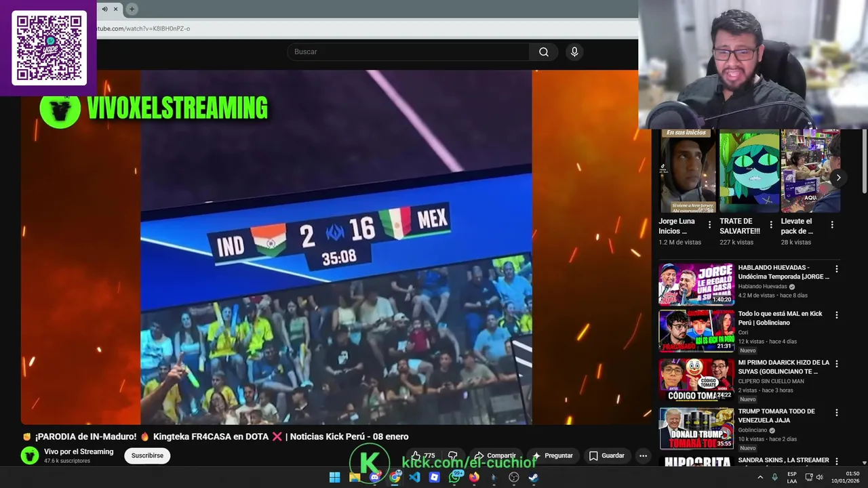Show hidden tray icons chevron
The height and width of the screenshot is (488, 868).
(760, 477)
